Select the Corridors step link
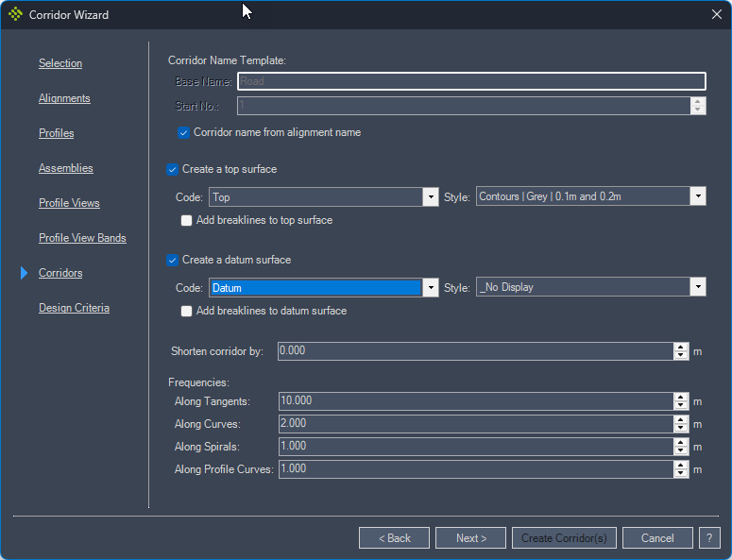Image resolution: width=732 pixels, height=560 pixels. pyautogui.click(x=60, y=273)
